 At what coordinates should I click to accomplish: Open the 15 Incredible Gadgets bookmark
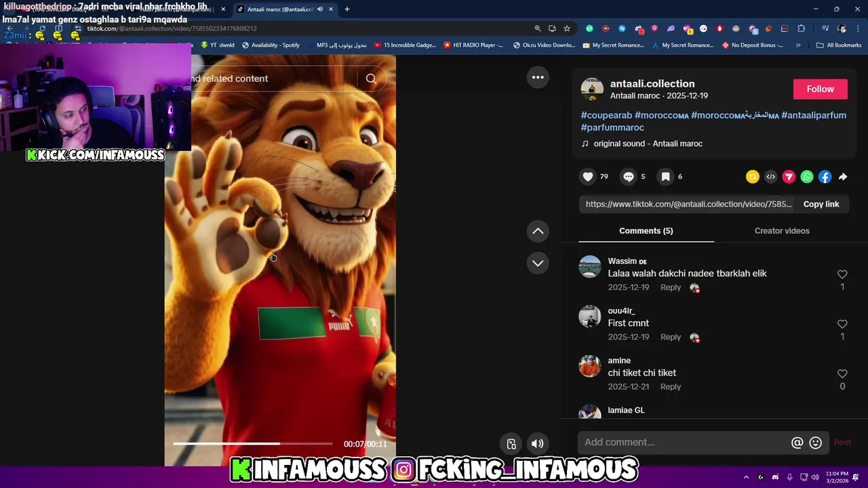pos(405,45)
